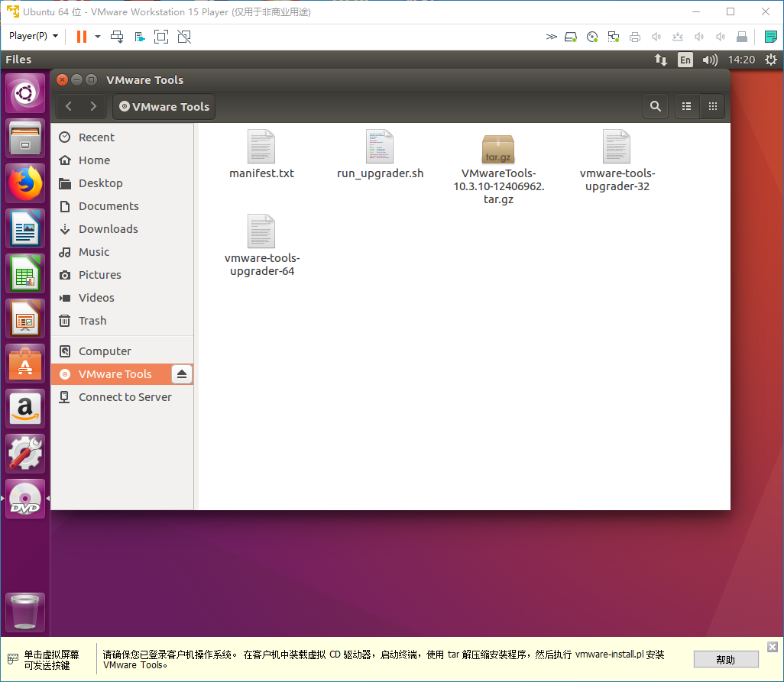Dismiss the VMware Tools hint bar
Viewport: 784px width, 682px height.
(772, 647)
